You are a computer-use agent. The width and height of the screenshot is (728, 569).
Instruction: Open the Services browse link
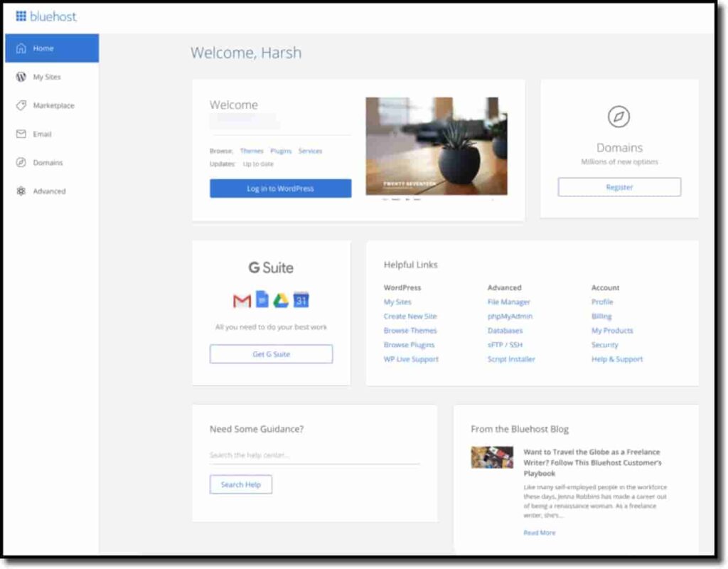click(x=310, y=151)
